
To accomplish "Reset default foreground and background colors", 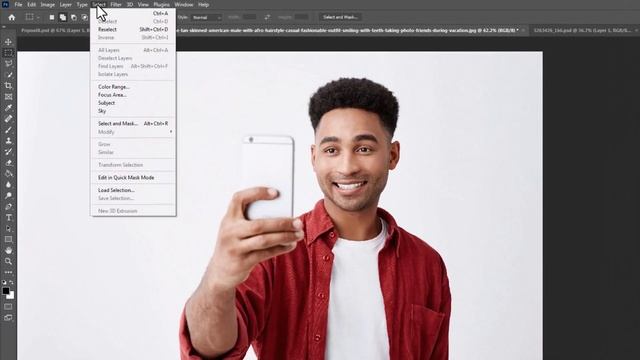I will coord(4,282).
